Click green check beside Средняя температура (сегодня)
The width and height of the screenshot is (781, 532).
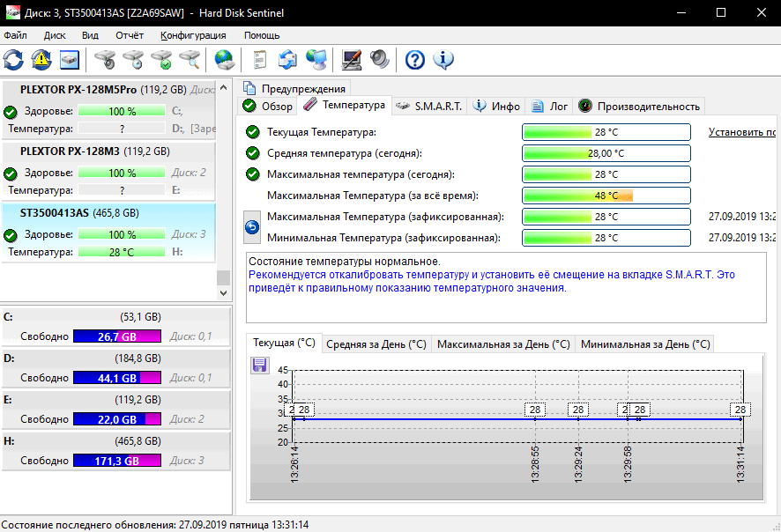[x=253, y=153]
